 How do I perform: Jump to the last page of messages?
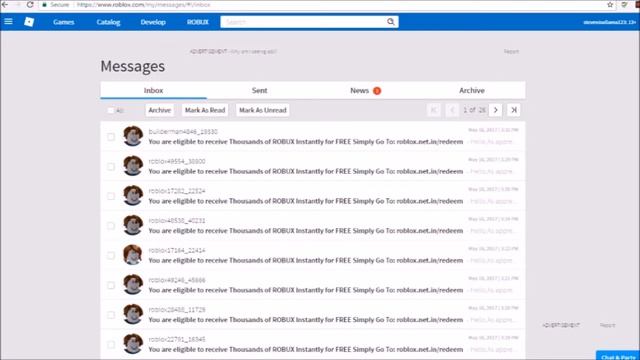click(514, 110)
